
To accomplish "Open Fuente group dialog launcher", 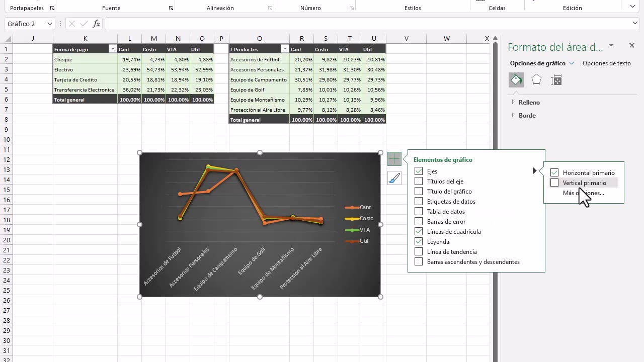I will pos(171,8).
